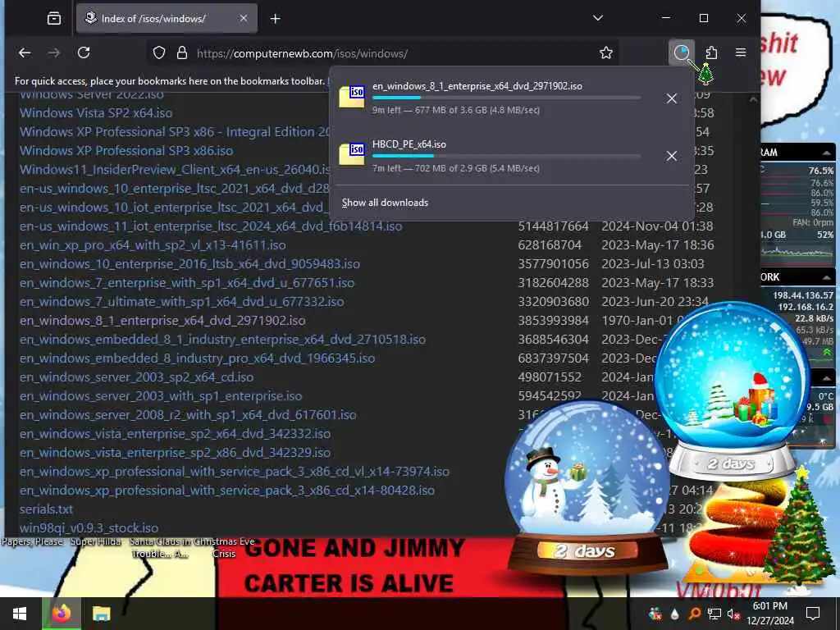Click the orange magnifier tray icon
Viewport: 840px width, 630px height.
tap(694, 614)
